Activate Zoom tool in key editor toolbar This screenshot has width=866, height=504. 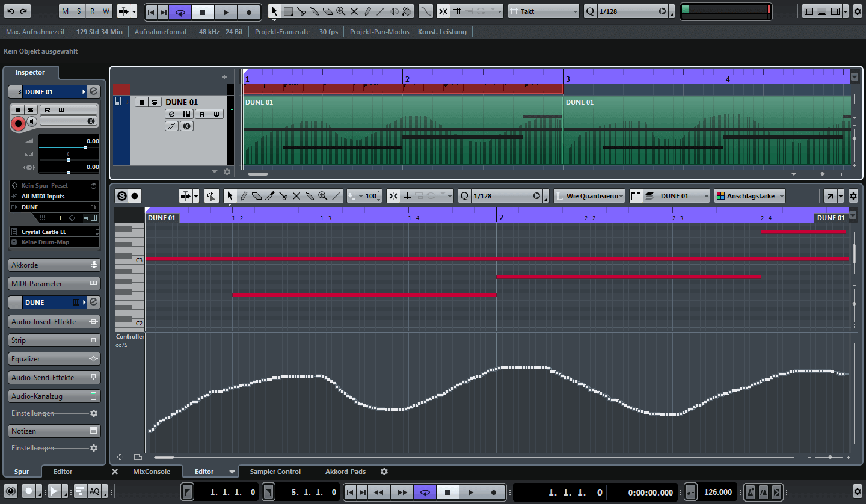[323, 196]
